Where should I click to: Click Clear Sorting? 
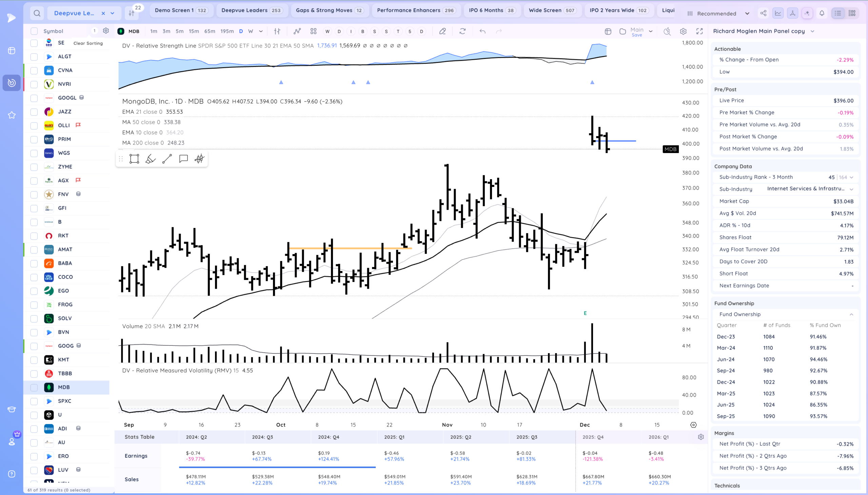[x=88, y=43]
